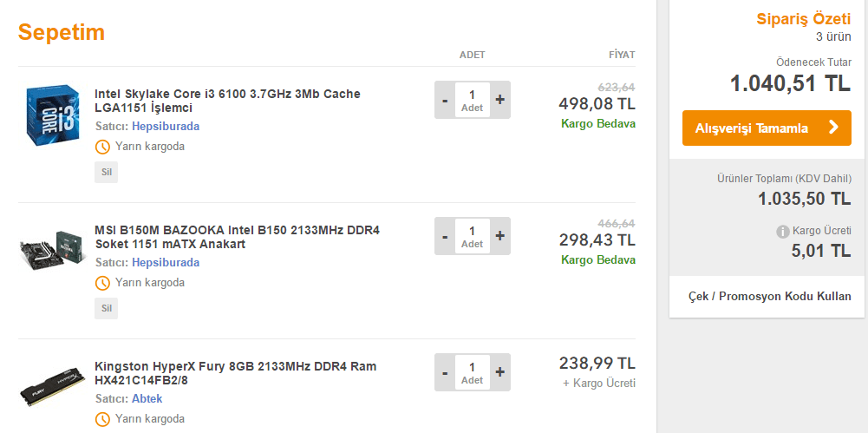This screenshot has width=868, height=433.
Task: Increase quantity of Intel Core i3 processor
Action: 499,100
